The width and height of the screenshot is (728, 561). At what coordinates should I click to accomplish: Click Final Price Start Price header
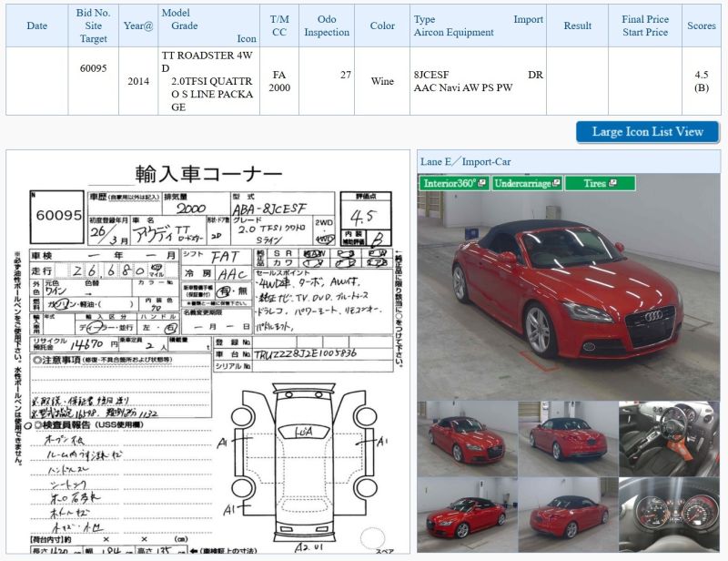(x=645, y=26)
